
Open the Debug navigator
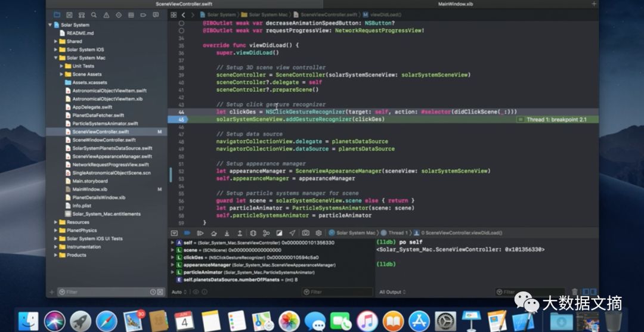click(131, 15)
